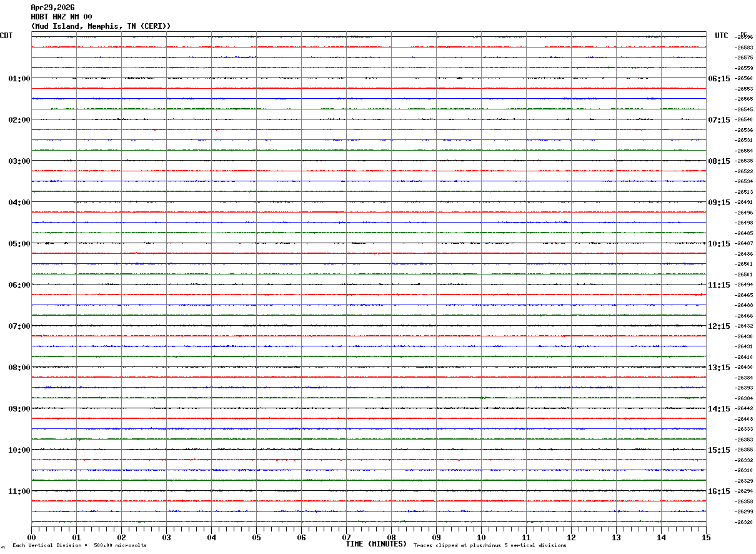Click the DC offset value -26491

pyautogui.click(x=744, y=202)
